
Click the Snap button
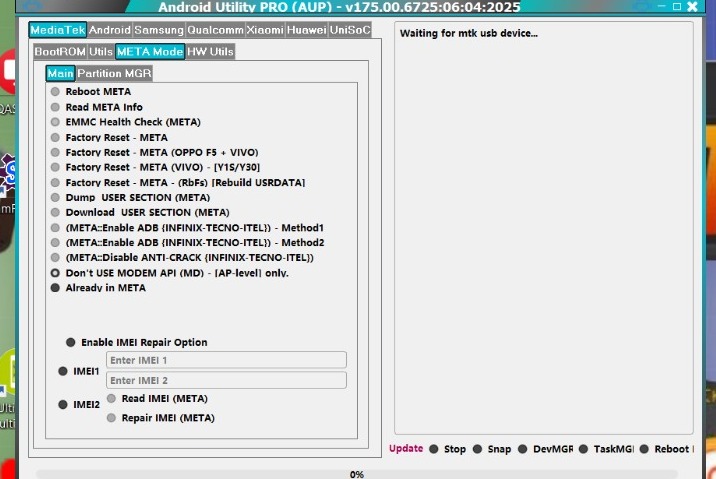(492, 449)
